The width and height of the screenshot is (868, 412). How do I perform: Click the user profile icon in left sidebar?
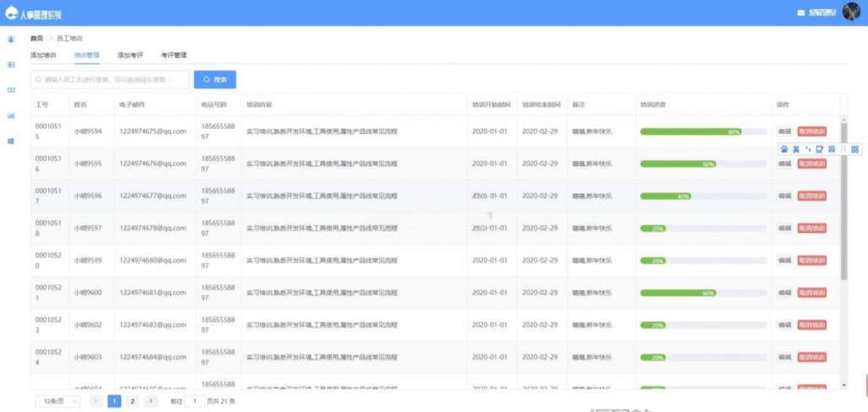click(11, 39)
